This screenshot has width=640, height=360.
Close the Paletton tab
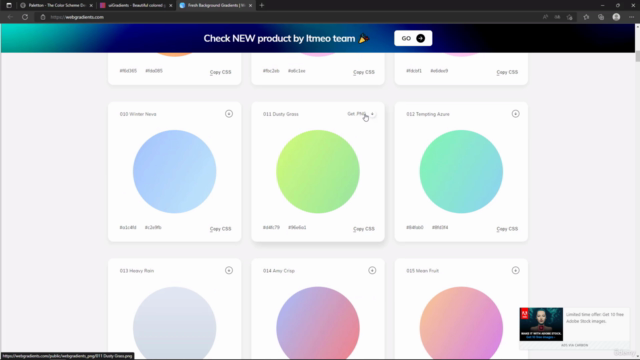[91, 5]
